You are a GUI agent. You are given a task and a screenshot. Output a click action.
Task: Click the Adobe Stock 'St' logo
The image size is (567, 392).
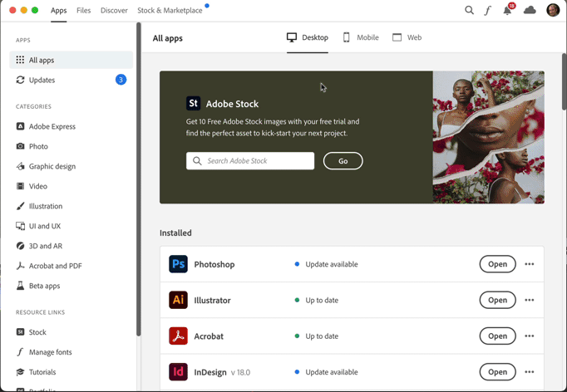(193, 103)
